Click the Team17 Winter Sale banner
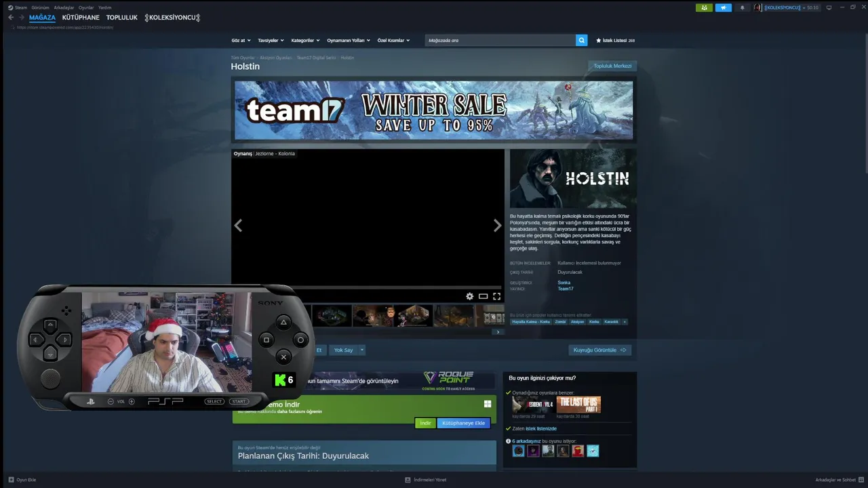Viewport: 868px width, 488px height. (433, 110)
